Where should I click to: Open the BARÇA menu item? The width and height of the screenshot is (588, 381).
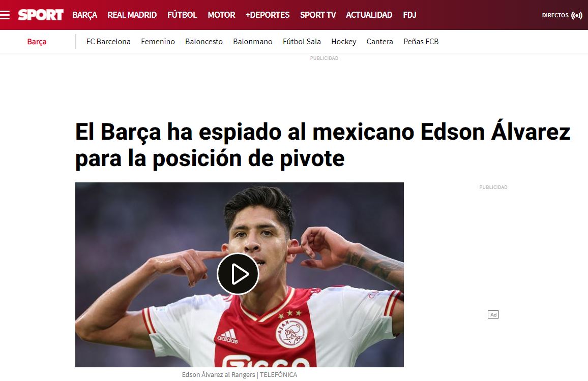pyautogui.click(x=85, y=15)
